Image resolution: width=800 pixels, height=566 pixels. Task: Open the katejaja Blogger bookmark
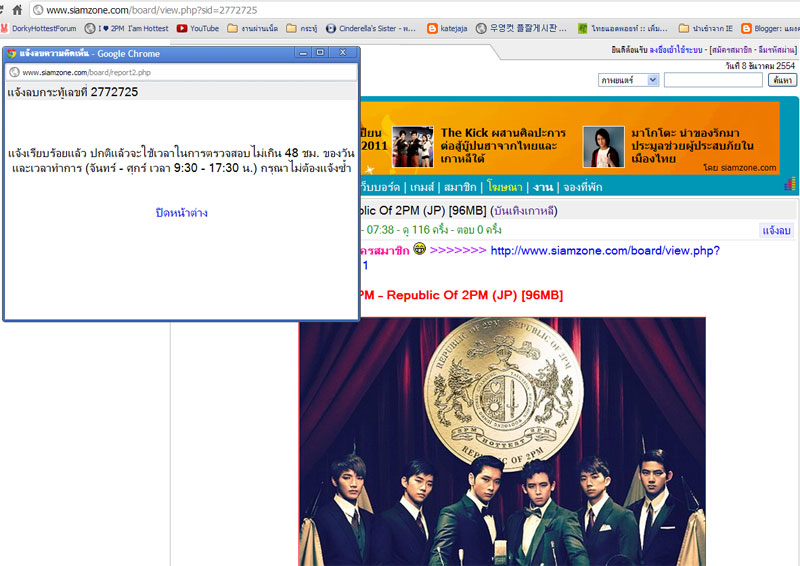pyautogui.click(x=447, y=29)
